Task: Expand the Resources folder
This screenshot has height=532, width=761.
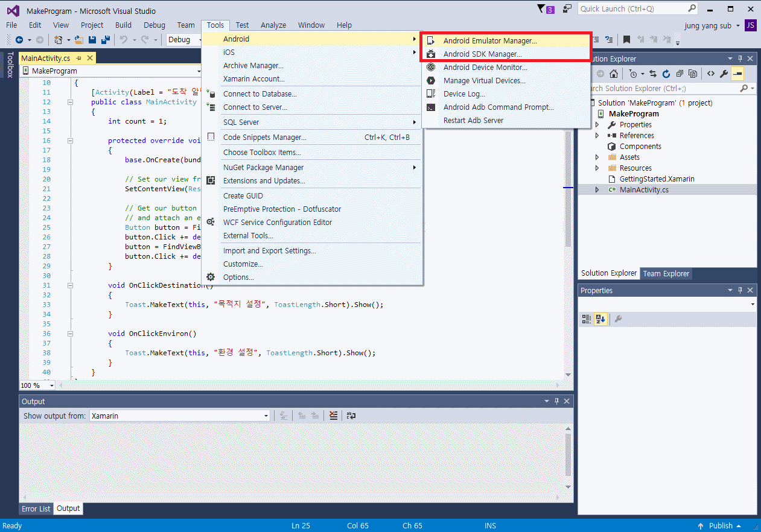Action: (597, 168)
